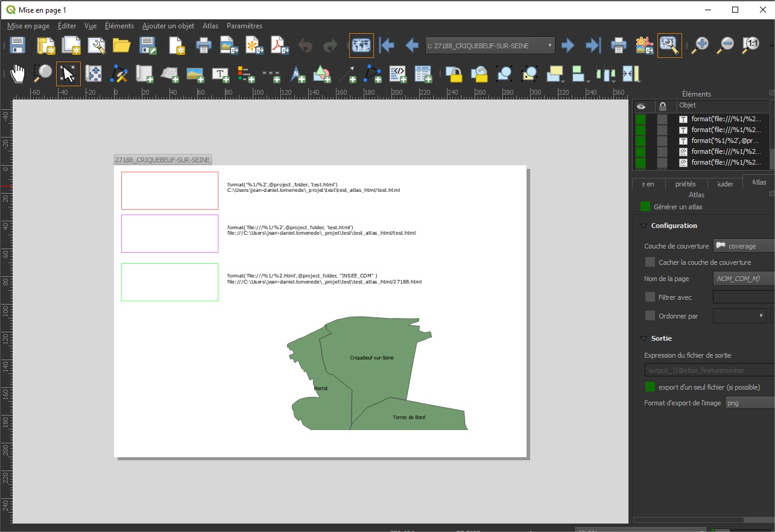Collapse the Configuration section
The width and height of the screenshot is (775, 532).
click(644, 226)
